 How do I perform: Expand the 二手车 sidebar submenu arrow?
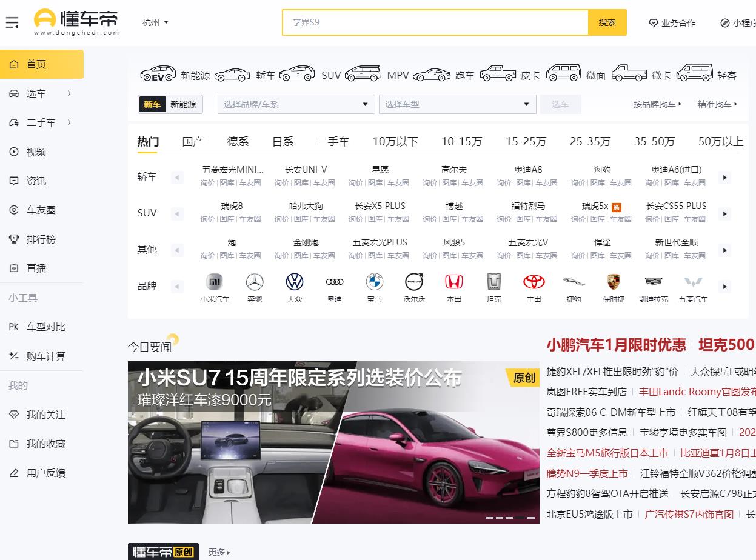coord(70,122)
